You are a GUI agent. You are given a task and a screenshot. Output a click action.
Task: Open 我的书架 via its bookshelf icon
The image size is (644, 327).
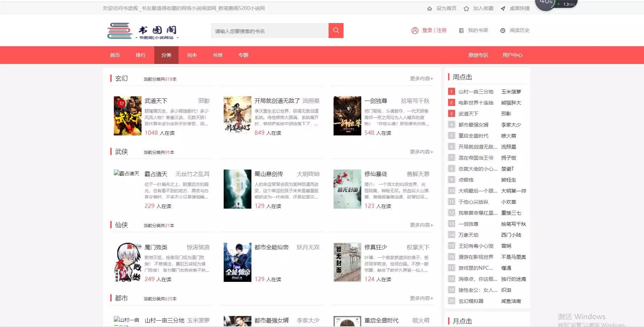click(x=461, y=30)
